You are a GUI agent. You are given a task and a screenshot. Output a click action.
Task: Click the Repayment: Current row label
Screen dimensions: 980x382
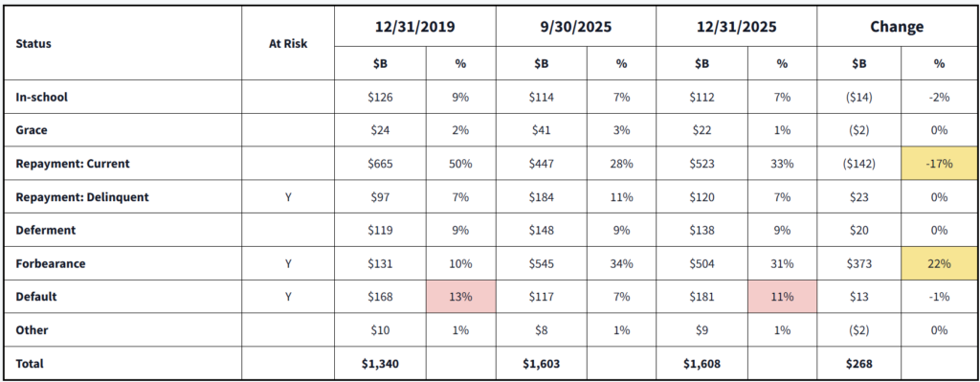click(73, 164)
